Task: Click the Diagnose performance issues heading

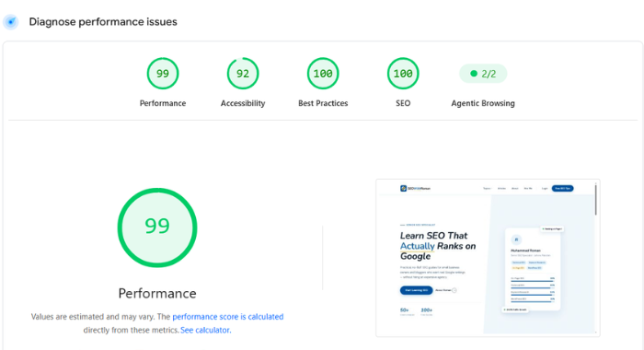Action: point(103,22)
